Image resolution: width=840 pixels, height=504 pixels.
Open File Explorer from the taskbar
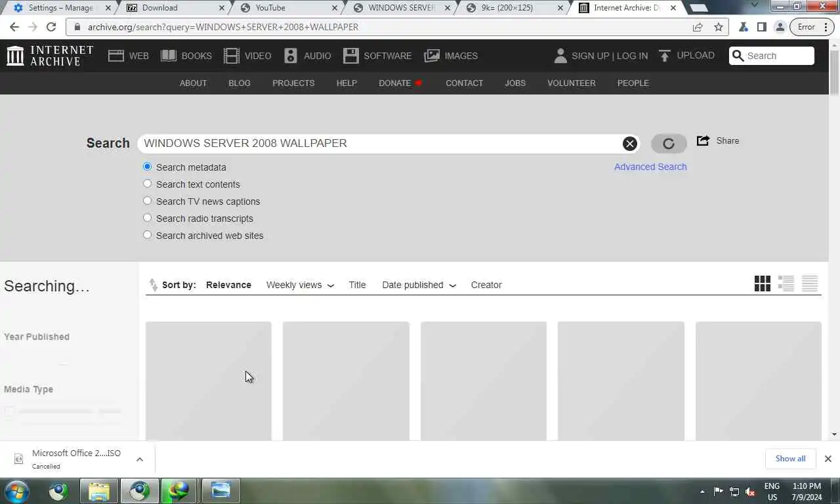99,491
